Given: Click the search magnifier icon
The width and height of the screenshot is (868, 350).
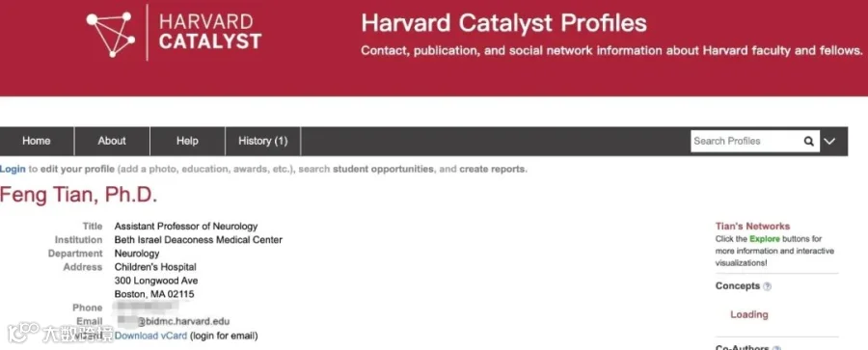Looking at the screenshot, I should coord(808,141).
